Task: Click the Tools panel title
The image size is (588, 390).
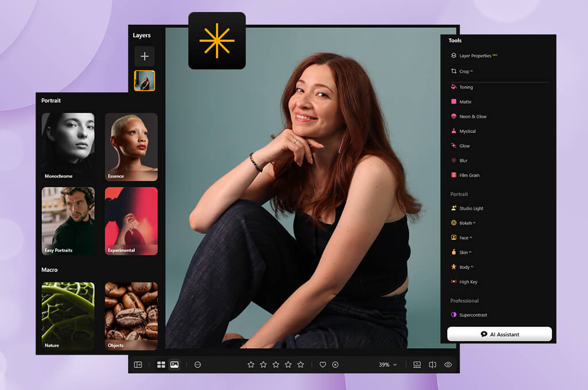Action: (x=455, y=41)
